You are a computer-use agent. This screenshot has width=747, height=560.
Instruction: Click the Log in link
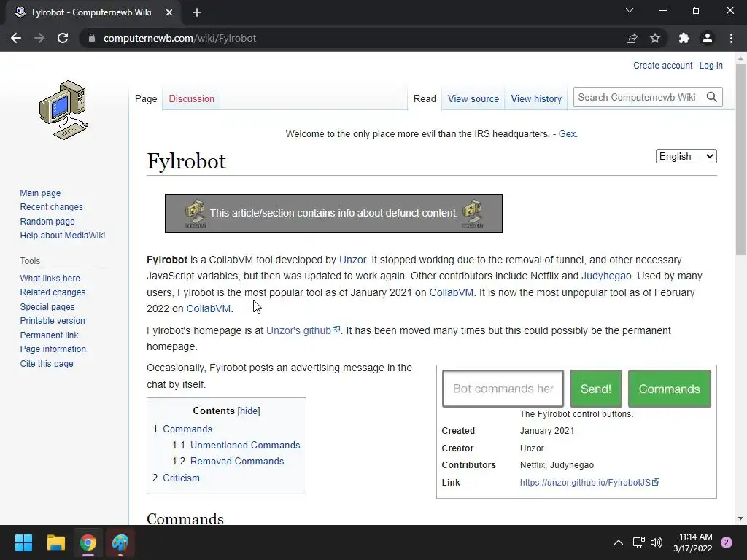point(711,66)
